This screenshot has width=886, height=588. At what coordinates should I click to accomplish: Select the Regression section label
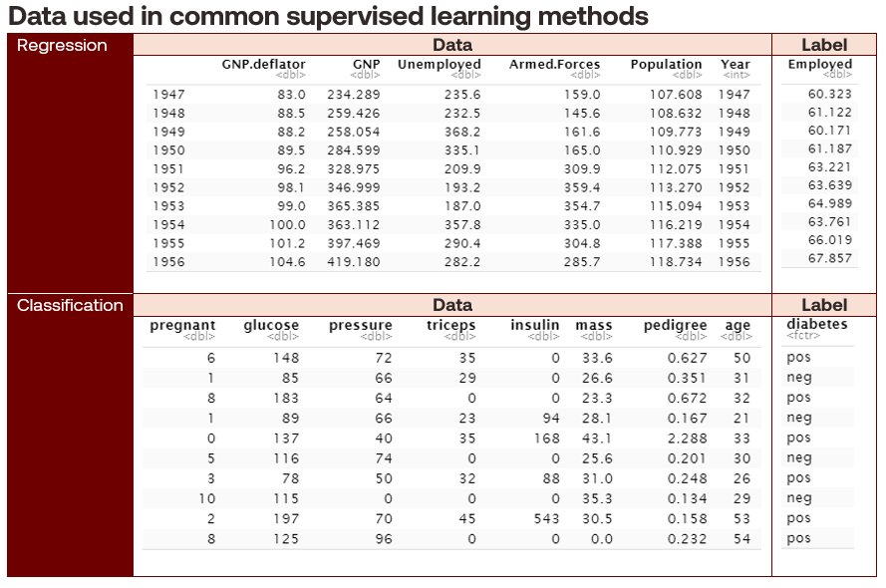point(62,46)
